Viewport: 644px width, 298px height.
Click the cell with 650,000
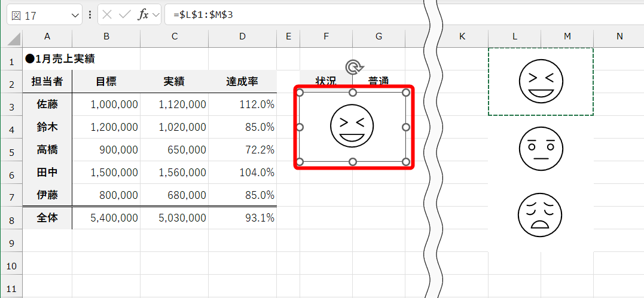(175, 150)
